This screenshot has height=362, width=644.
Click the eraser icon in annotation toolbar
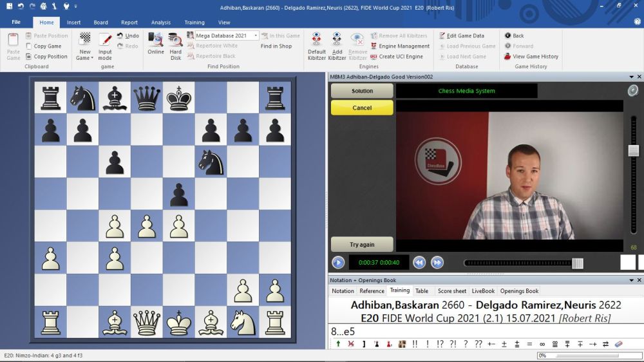pyautogui.click(x=619, y=344)
